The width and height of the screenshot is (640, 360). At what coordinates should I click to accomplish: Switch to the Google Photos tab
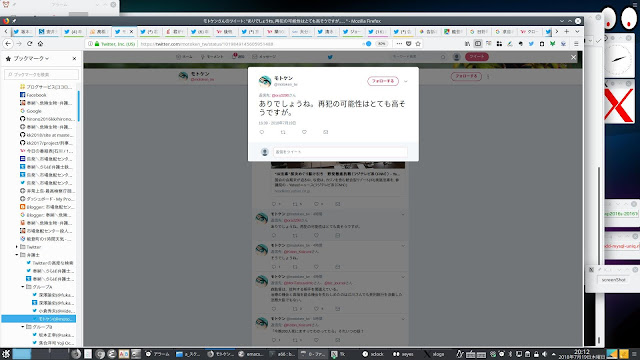coord(428,31)
